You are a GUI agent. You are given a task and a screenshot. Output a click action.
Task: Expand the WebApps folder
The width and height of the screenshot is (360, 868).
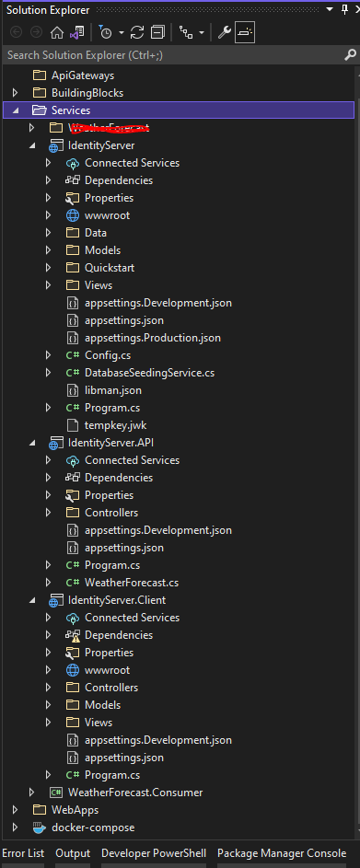click(x=15, y=810)
